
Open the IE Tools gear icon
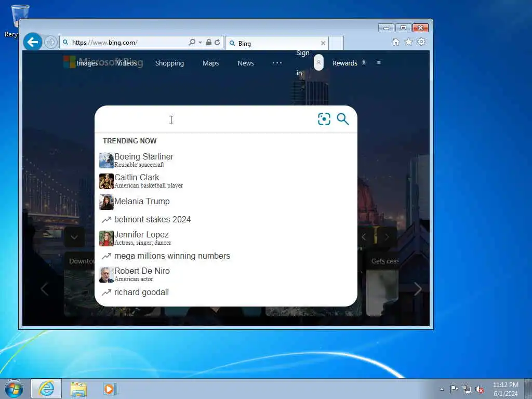tap(421, 42)
